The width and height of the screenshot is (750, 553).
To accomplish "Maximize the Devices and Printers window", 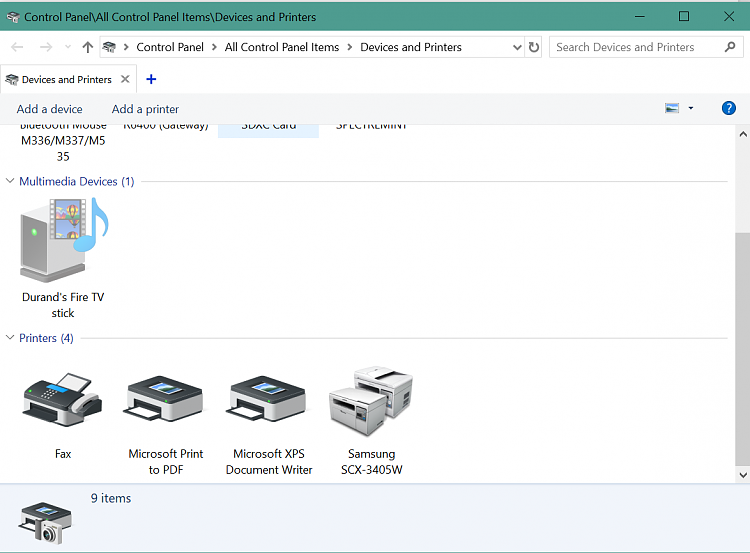I will tap(684, 16).
